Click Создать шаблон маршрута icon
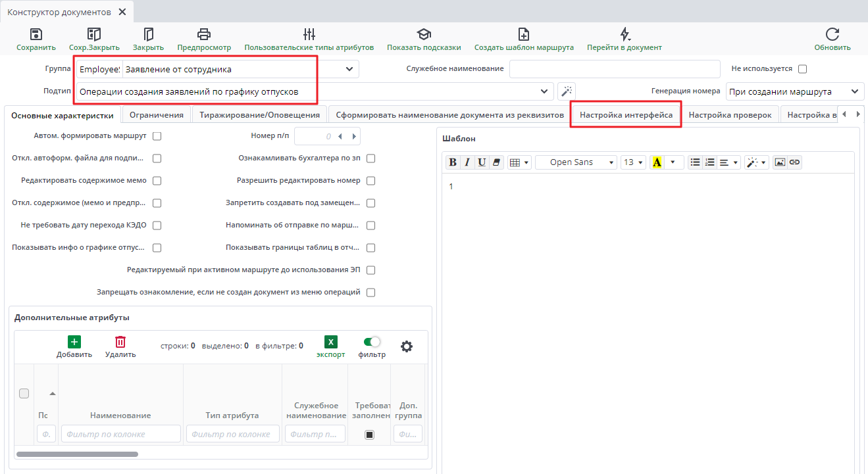868x474 pixels. (x=524, y=34)
